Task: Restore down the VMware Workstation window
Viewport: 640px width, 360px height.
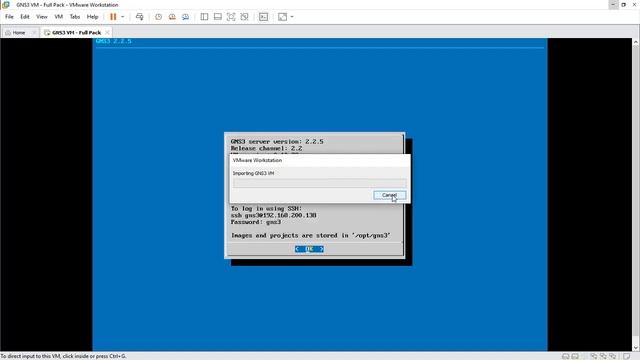Action: click(x=624, y=4)
